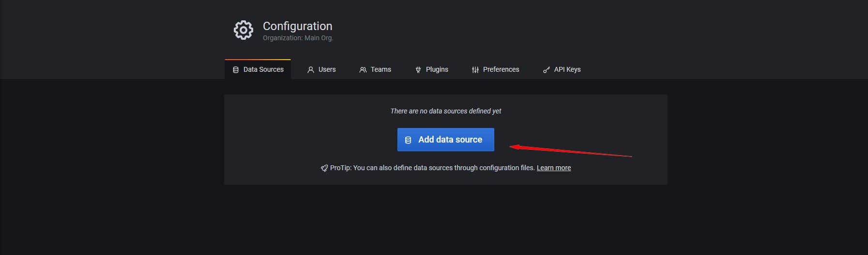Viewport: 868px width, 255px height.
Task: Click the sliders icon beside Preferences
Action: tap(475, 70)
